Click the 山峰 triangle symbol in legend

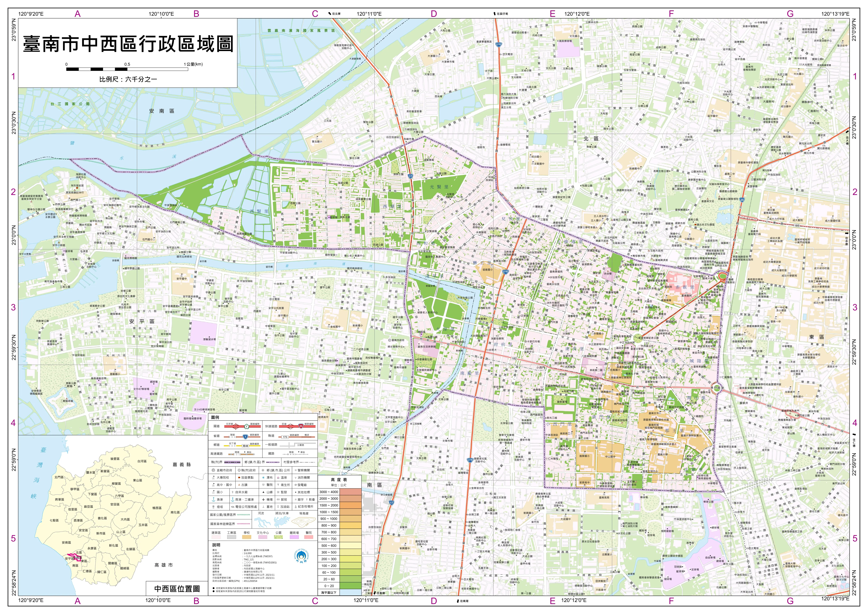(264, 492)
